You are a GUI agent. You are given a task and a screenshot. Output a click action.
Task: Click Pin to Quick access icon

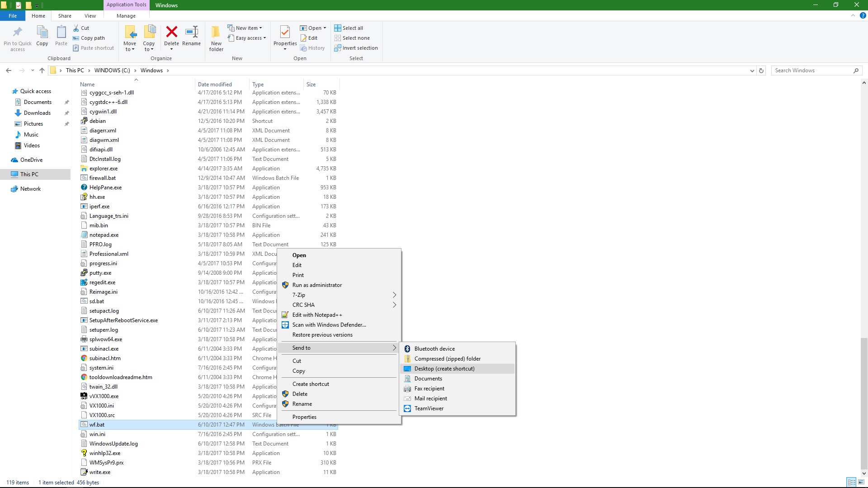coord(18,32)
